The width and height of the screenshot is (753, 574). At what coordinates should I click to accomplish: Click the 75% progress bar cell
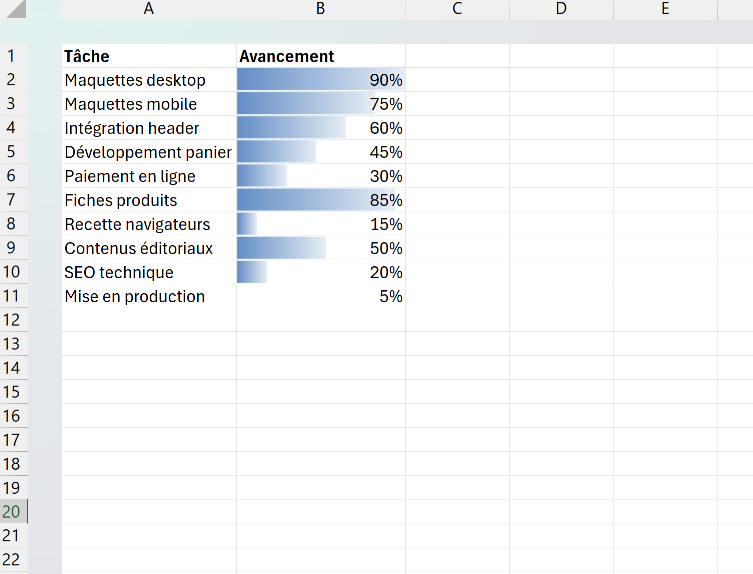tap(321, 104)
